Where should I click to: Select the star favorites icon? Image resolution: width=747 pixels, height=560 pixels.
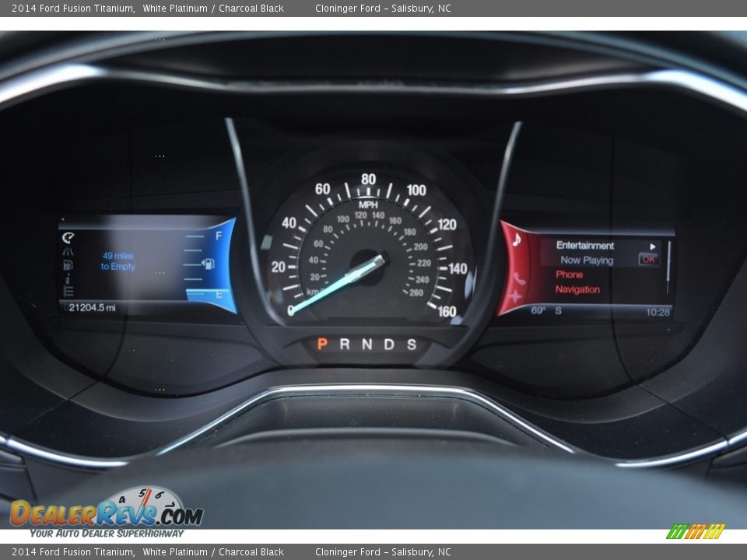click(514, 296)
